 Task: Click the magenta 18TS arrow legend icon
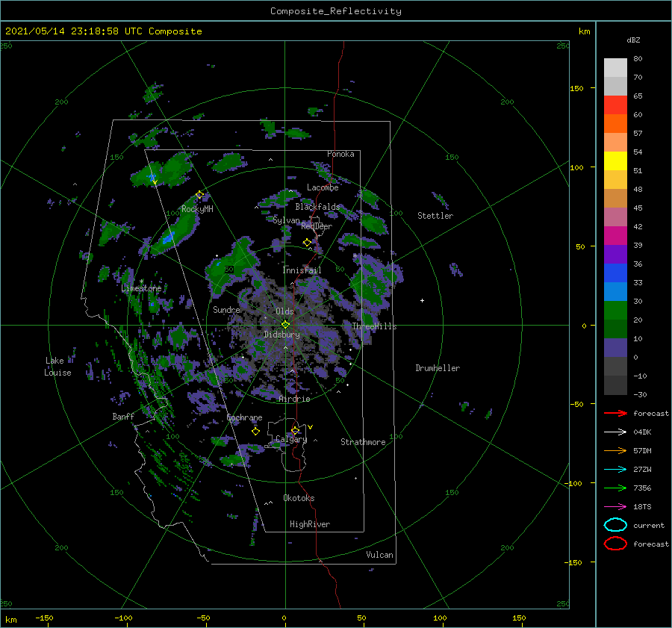coord(615,507)
